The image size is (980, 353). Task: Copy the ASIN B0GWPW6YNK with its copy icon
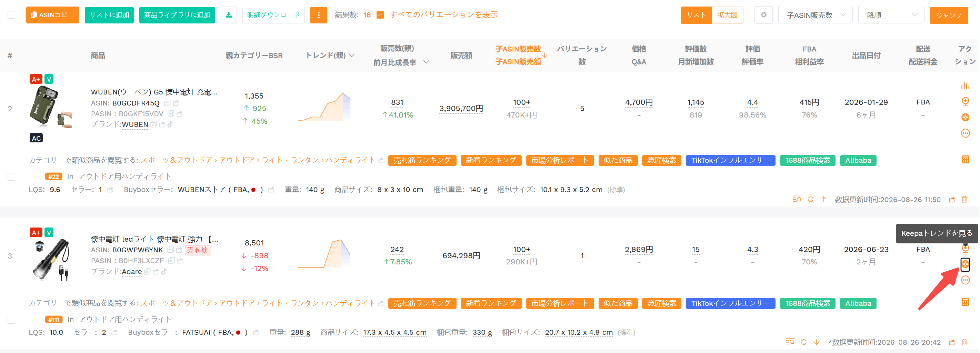(170, 250)
